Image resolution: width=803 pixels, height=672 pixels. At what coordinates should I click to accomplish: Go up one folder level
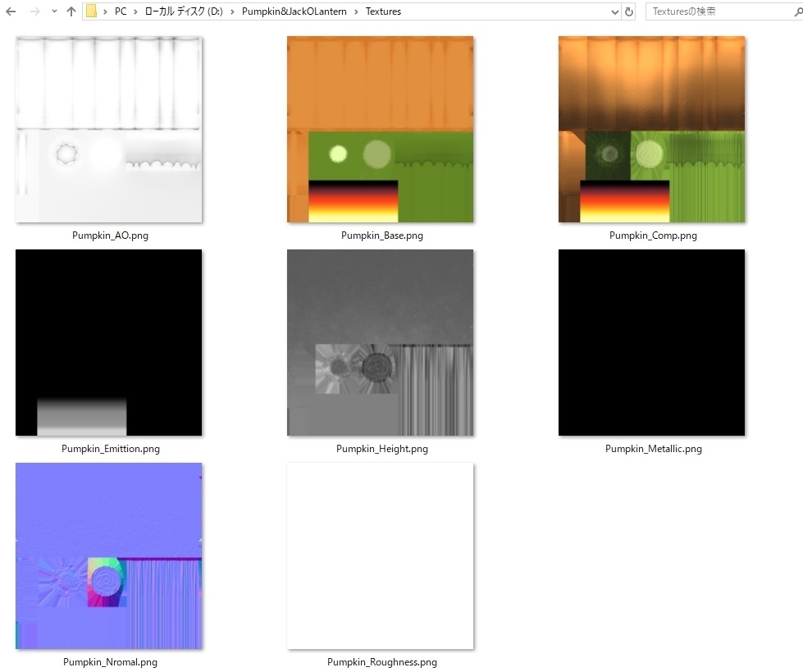(x=71, y=11)
